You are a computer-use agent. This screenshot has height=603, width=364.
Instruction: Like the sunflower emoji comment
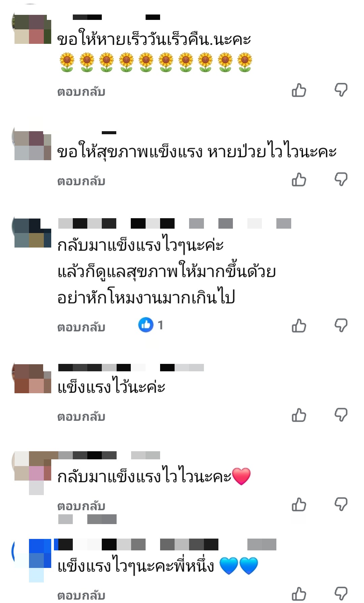299,90
